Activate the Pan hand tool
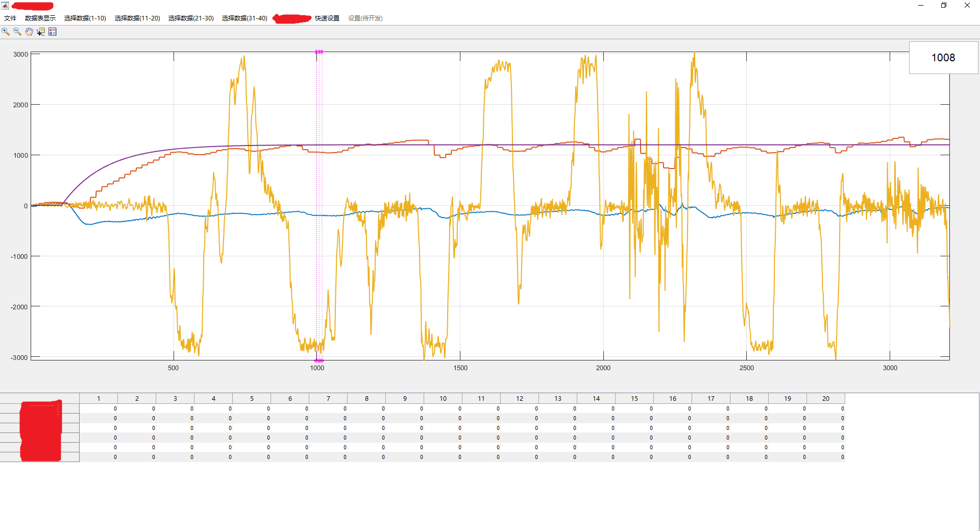980x531 pixels. click(x=29, y=32)
